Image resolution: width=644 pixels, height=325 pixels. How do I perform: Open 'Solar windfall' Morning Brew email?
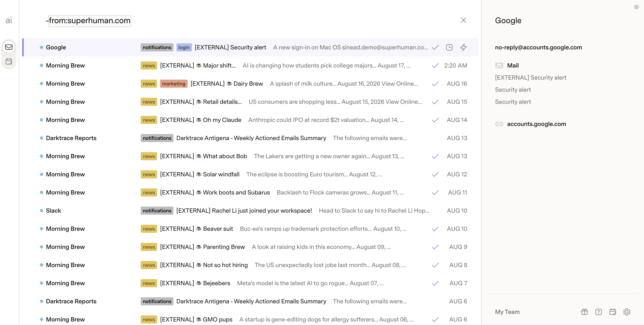250,174
